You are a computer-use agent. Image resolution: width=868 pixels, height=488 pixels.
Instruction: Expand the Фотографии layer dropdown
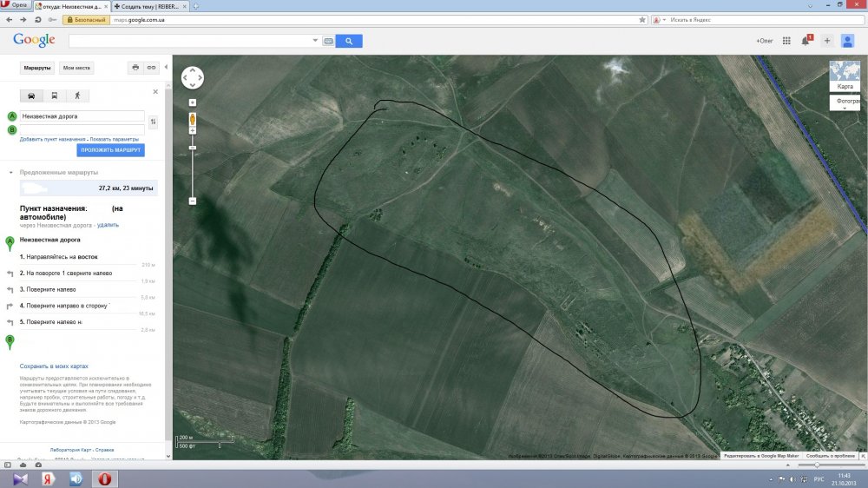[845, 104]
